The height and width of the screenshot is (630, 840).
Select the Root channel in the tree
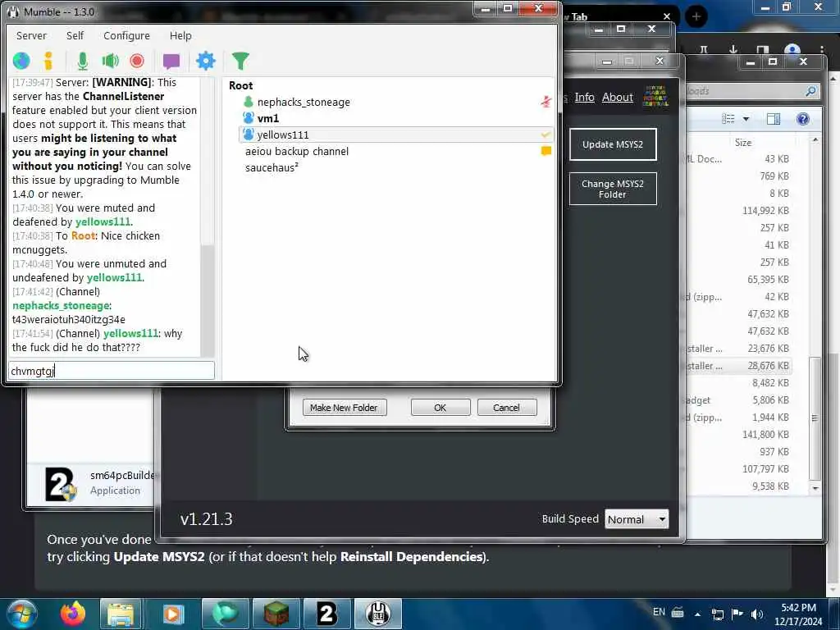click(x=240, y=85)
